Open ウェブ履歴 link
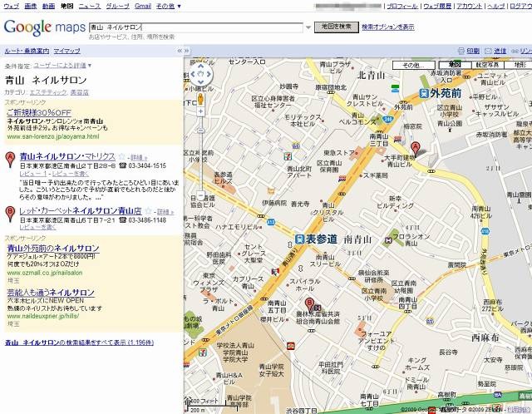 [437, 6]
